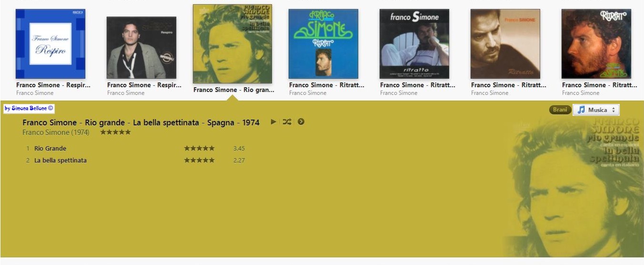Open the album options arrow icon
This screenshot has height=265, width=644.
(301, 122)
